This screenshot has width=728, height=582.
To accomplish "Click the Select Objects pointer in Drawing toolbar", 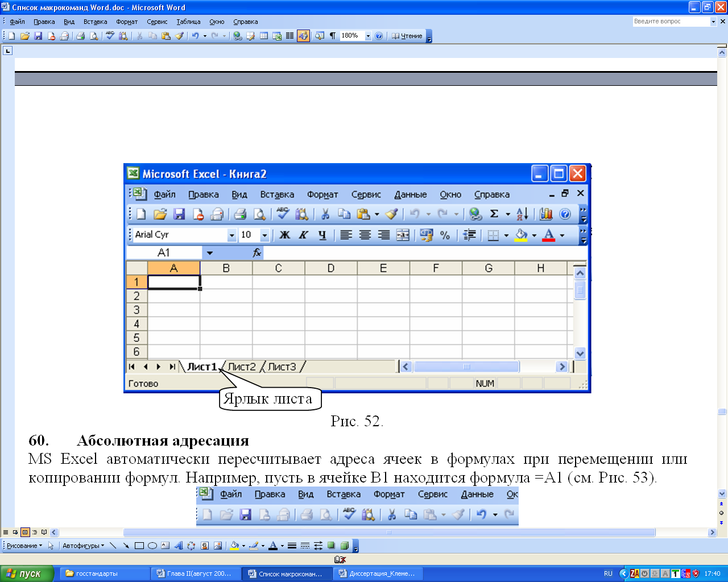I will [51, 546].
